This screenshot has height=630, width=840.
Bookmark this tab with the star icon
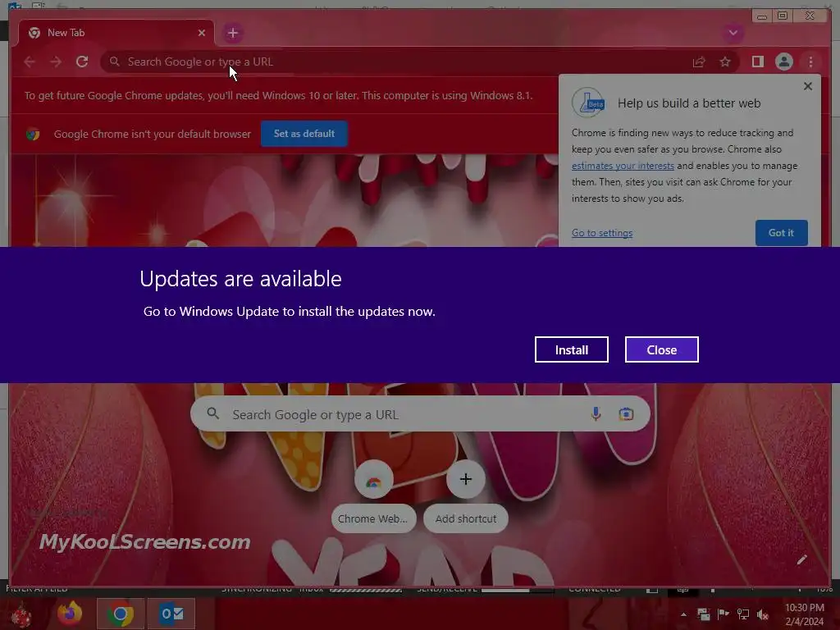[x=725, y=62]
